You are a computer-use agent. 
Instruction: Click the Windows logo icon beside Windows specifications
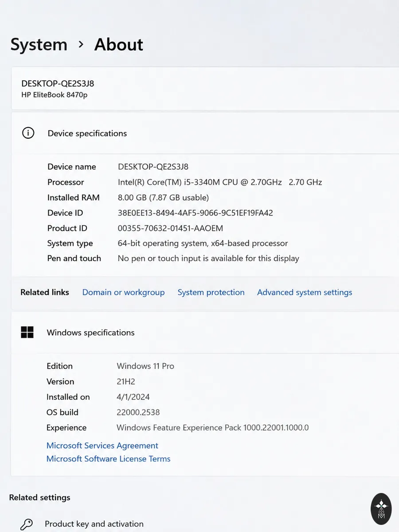(27, 332)
